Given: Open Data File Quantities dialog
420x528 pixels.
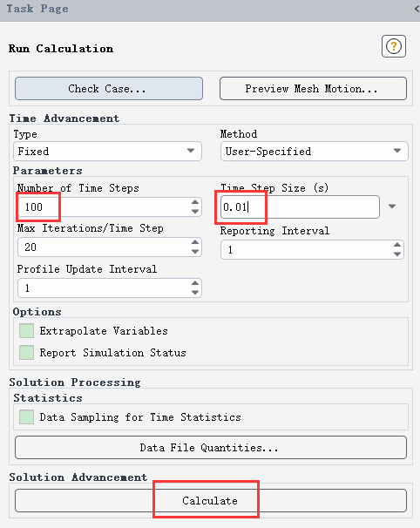Looking at the screenshot, I should (x=211, y=447).
